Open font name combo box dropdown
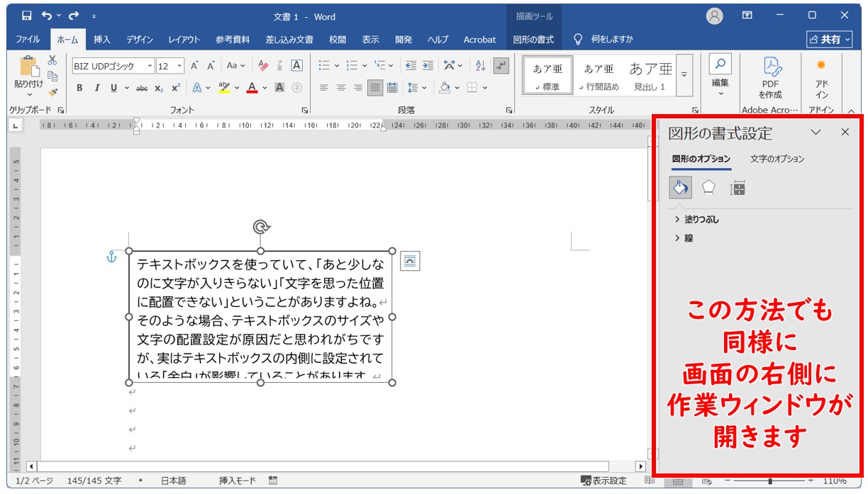 [150, 66]
